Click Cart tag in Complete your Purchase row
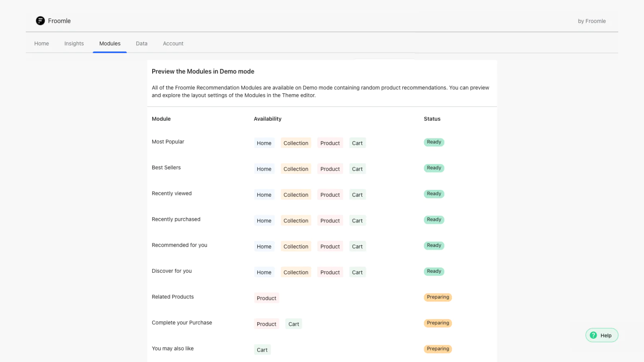This screenshot has height=362, width=644. 294,324
